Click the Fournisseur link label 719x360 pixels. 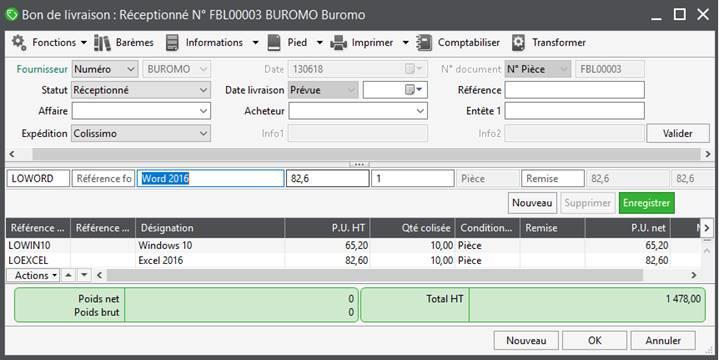[42, 69]
